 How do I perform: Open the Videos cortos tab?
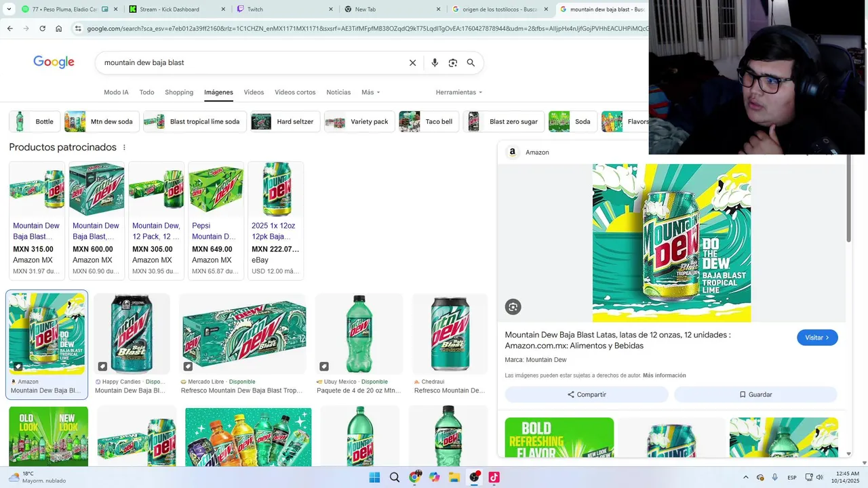tap(295, 92)
